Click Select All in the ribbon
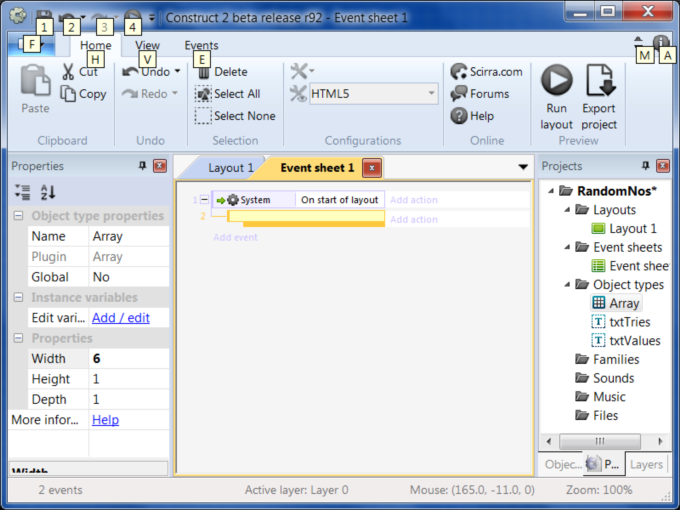680x510 pixels. (x=228, y=94)
